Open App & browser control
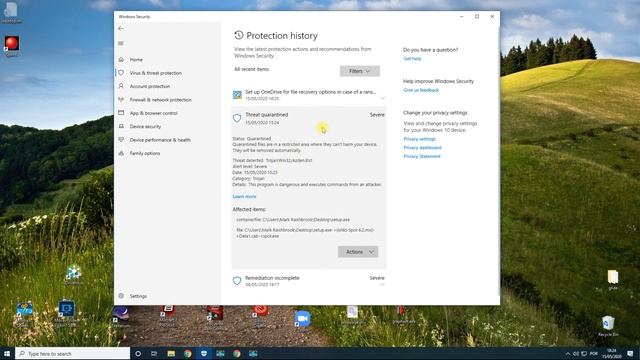This screenshot has height=360, width=640. tap(153, 113)
